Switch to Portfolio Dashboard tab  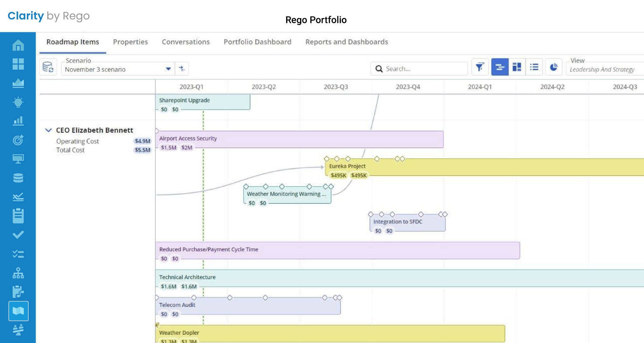pyautogui.click(x=258, y=42)
